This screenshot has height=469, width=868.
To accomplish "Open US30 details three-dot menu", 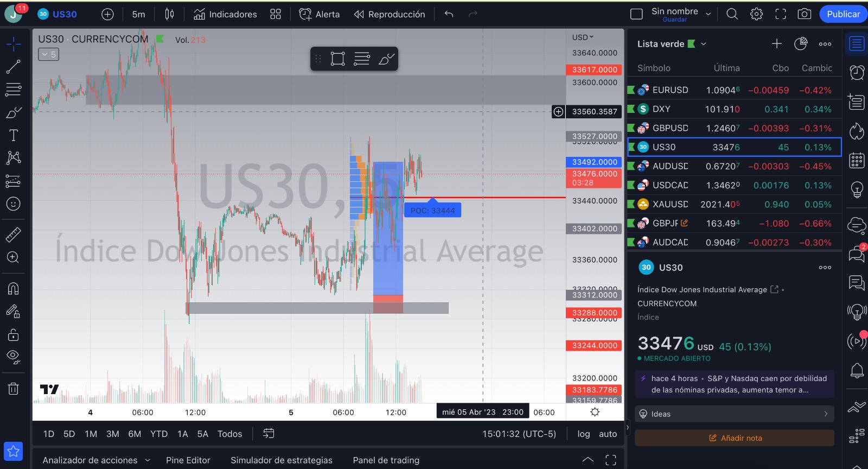I will click(825, 268).
